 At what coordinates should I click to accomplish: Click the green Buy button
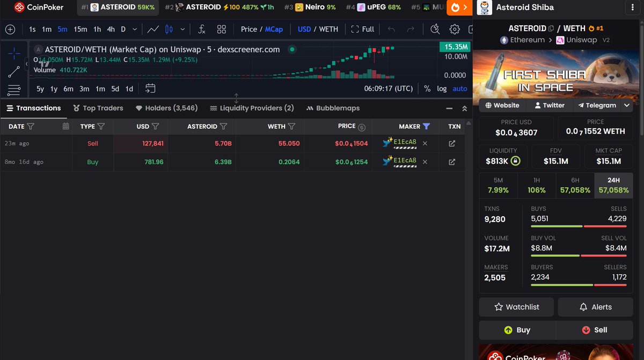(517, 330)
